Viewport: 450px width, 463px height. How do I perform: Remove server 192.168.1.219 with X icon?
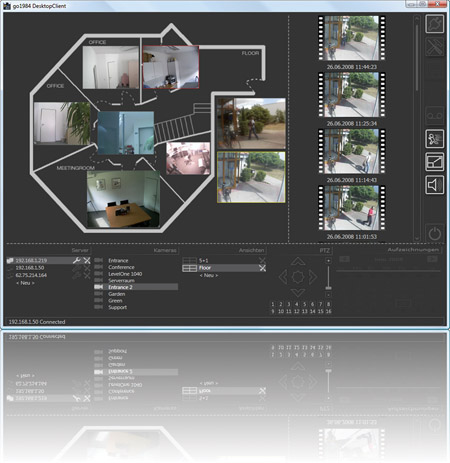(87, 260)
